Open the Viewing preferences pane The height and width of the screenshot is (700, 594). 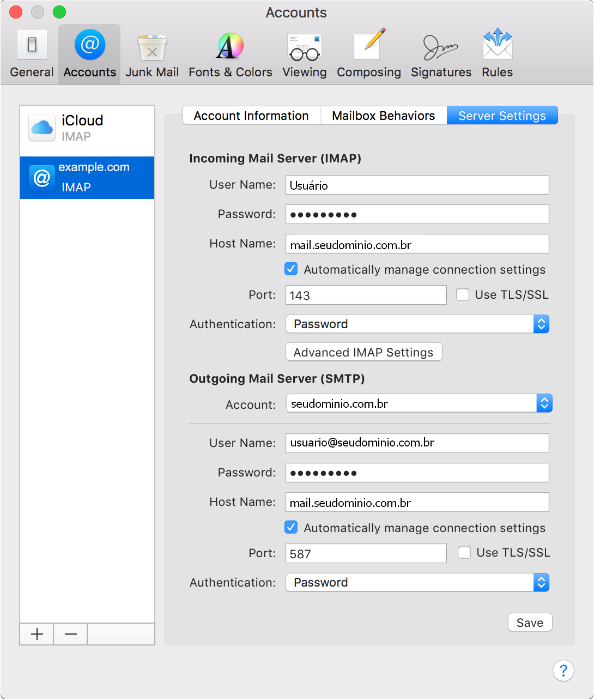(304, 54)
